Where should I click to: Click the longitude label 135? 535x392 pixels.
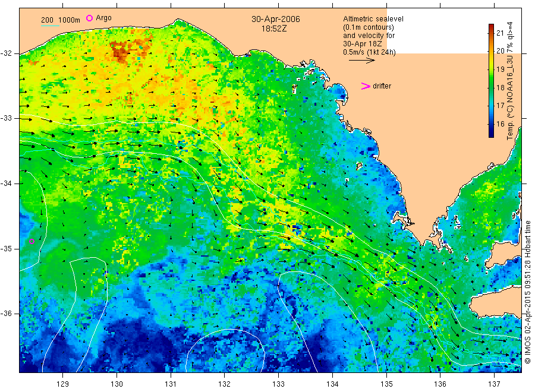click(386, 384)
